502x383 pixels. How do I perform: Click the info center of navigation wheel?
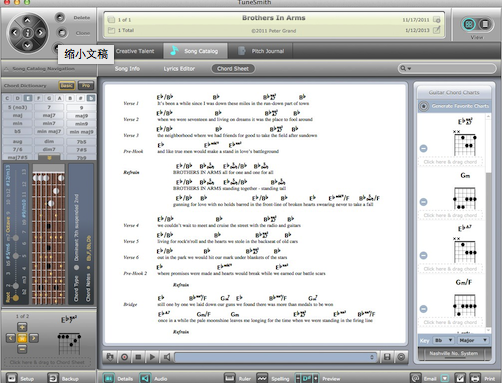pos(27,32)
